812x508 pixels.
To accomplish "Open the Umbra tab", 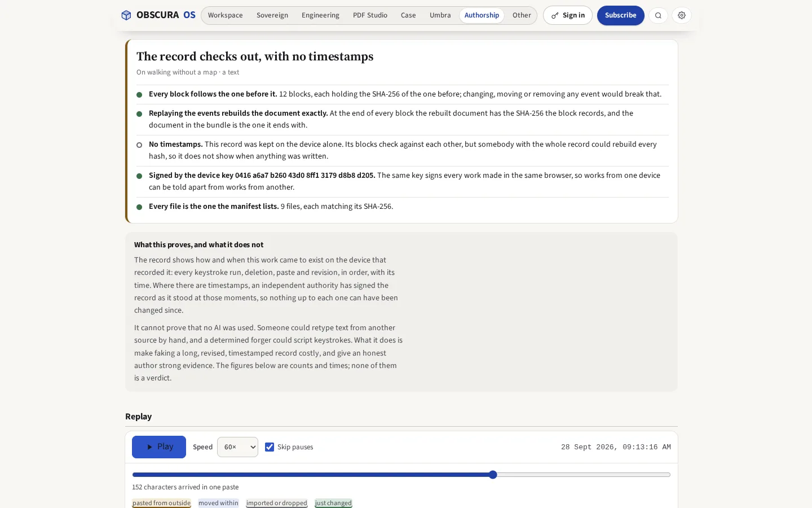I will click(x=440, y=15).
